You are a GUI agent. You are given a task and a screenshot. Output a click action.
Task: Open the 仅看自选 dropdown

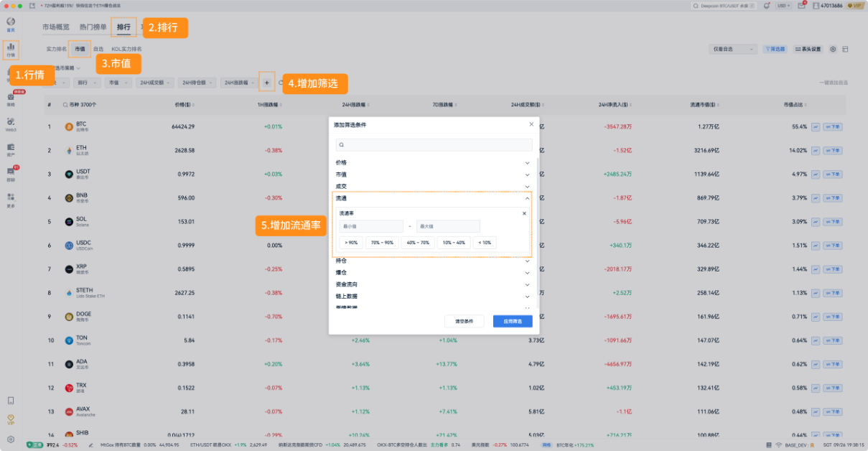point(733,49)
